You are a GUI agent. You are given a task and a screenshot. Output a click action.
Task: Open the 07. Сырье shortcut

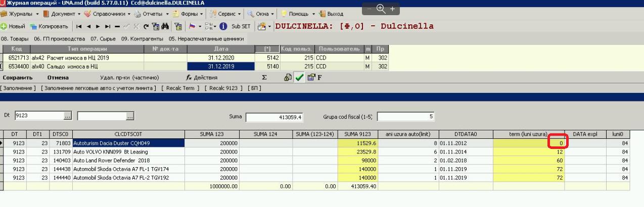click(x=104, y=39)
